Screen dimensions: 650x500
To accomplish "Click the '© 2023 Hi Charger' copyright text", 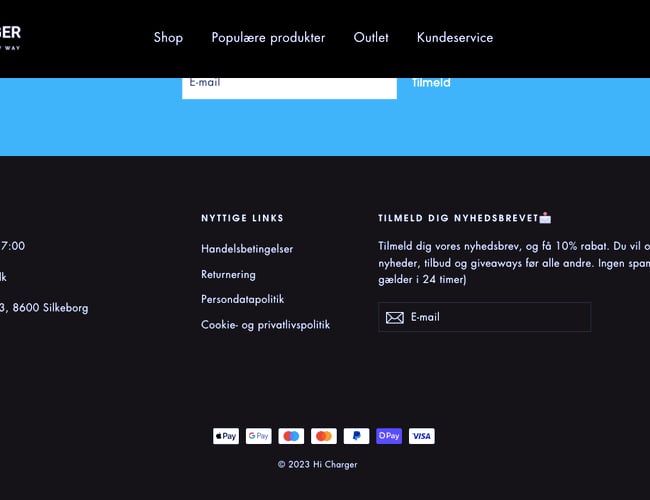I will pos(318,464).
